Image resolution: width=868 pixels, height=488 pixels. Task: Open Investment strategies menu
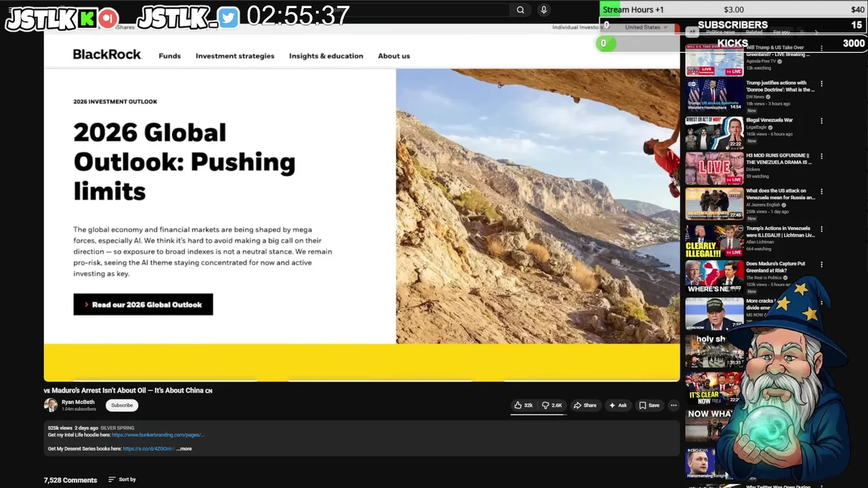[x=235, y=56]
